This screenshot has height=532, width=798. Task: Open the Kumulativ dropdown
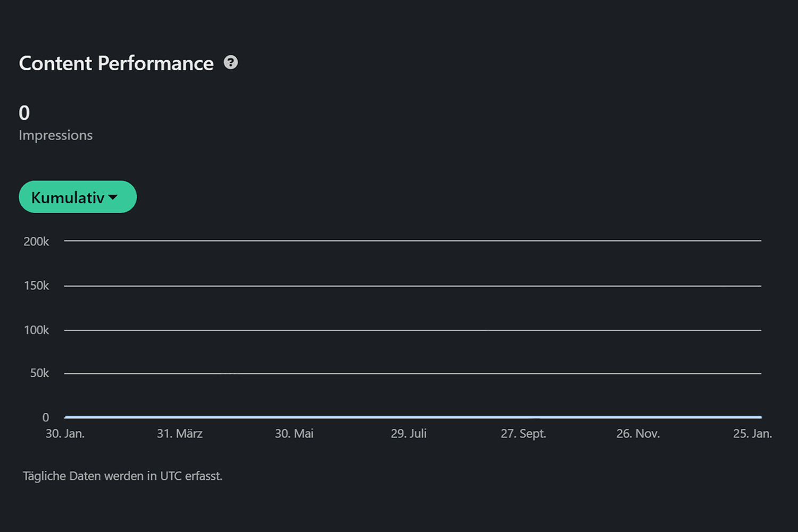click(78, 197)
